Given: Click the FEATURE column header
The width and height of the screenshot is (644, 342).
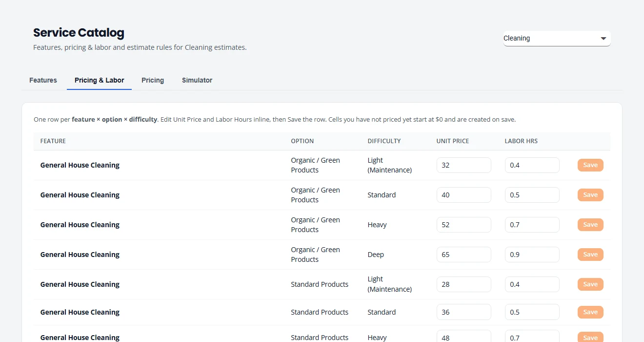Looking at the screenshot, I should [x=53, y=141].
